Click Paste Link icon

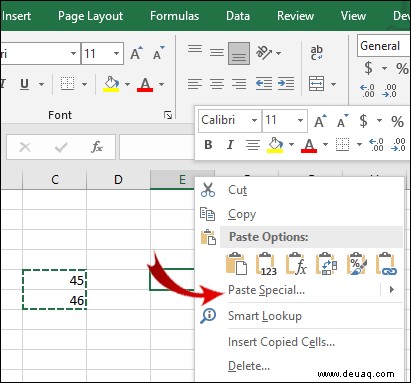387,264
